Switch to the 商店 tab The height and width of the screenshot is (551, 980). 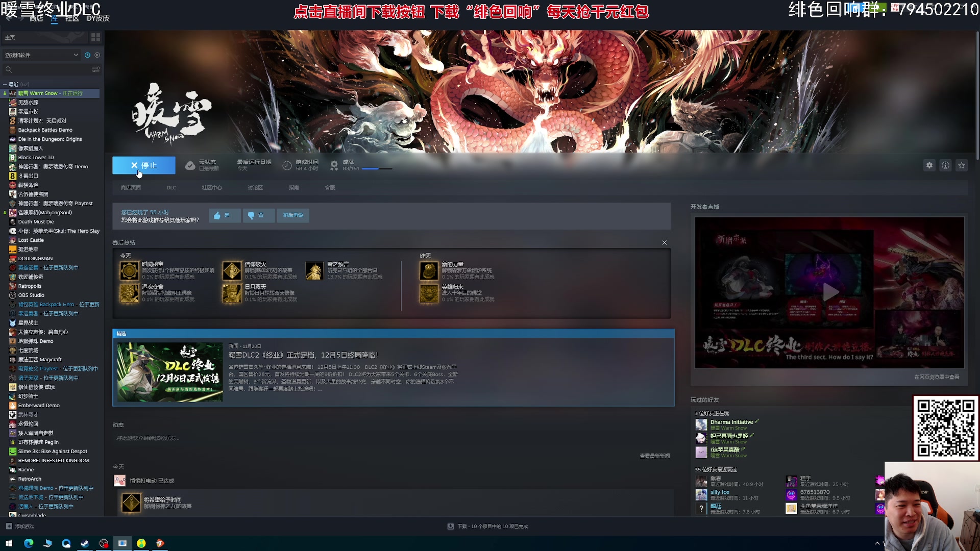[x=36, y=18]
